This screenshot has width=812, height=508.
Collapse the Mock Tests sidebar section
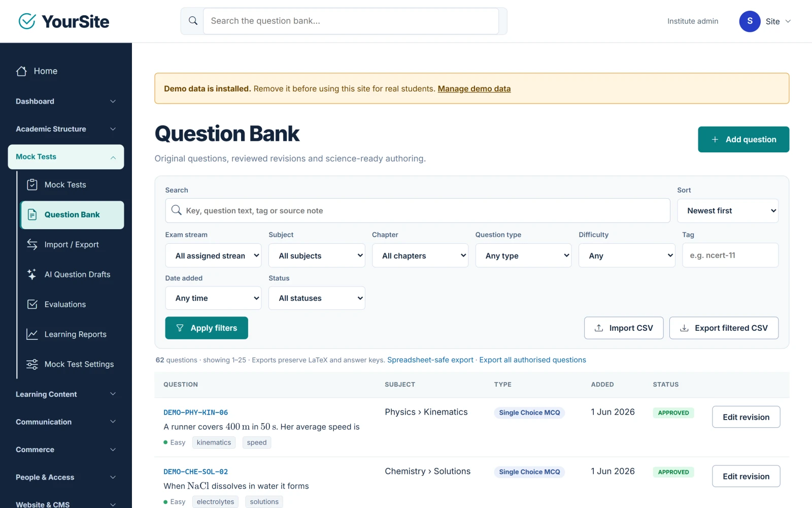pyautogui.click(x=66, y=157)
